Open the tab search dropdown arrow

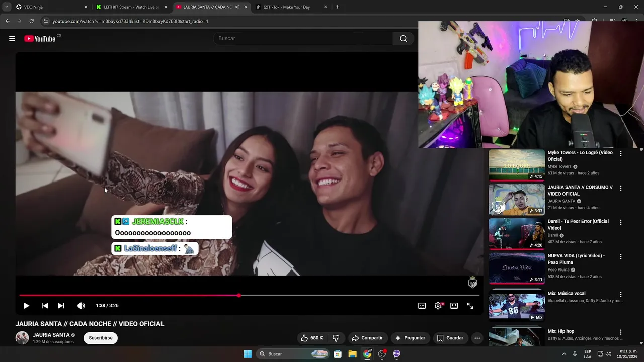pos(7,7)
